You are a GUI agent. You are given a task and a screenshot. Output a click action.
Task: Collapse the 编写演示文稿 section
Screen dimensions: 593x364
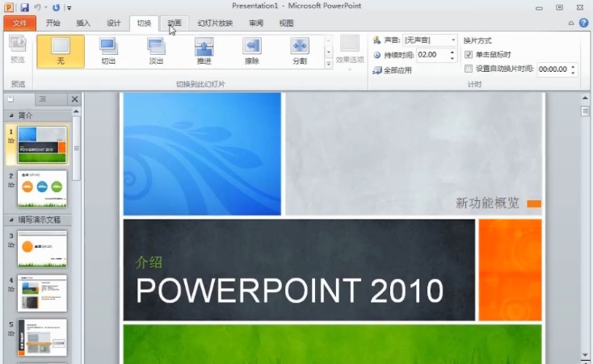pos(11,220)
